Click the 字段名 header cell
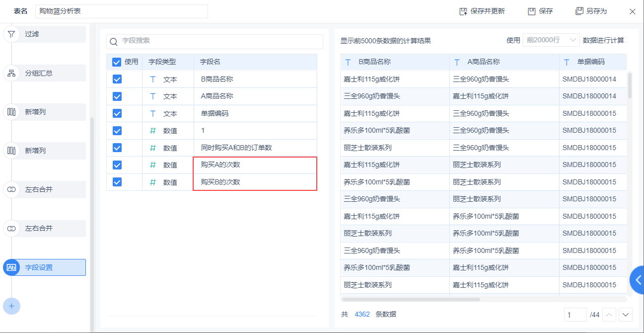 pyautogui.click(x=255, y=62)
